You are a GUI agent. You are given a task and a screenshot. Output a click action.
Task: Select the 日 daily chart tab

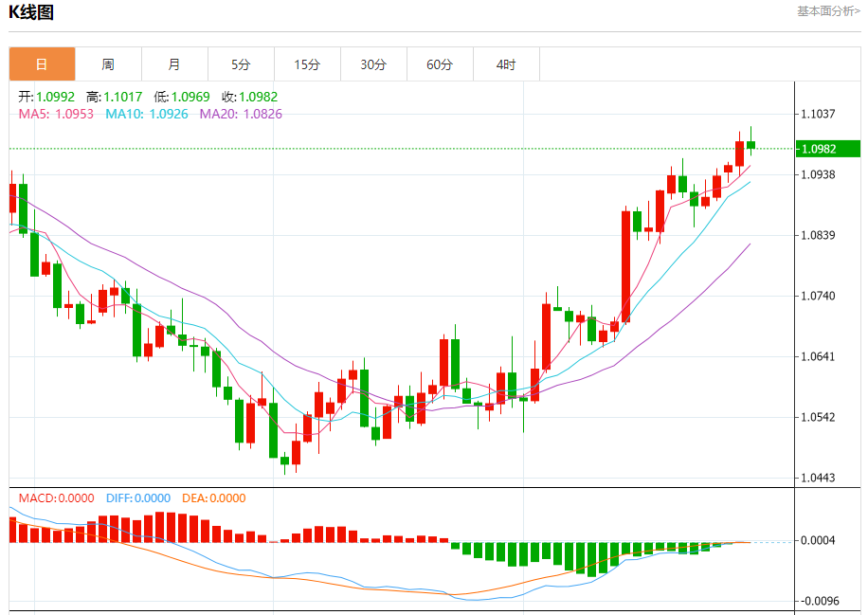click(x=42, y=64)
